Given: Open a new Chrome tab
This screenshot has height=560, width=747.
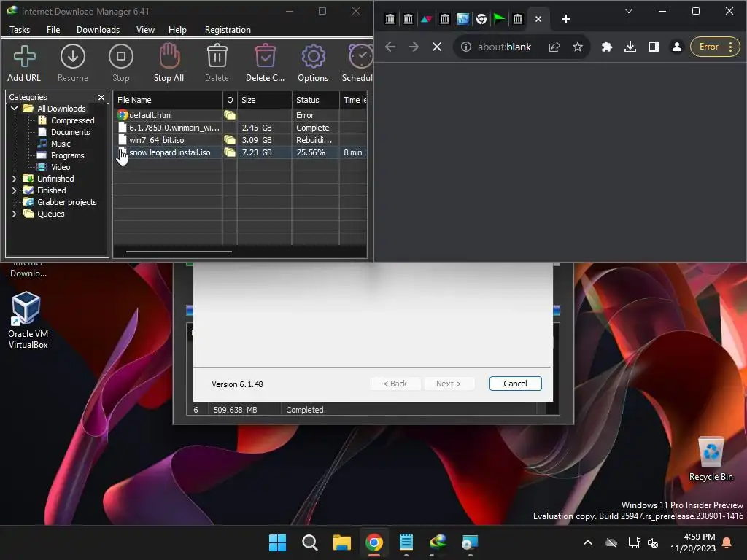Looking at the screenshot, I should (565, 19).
